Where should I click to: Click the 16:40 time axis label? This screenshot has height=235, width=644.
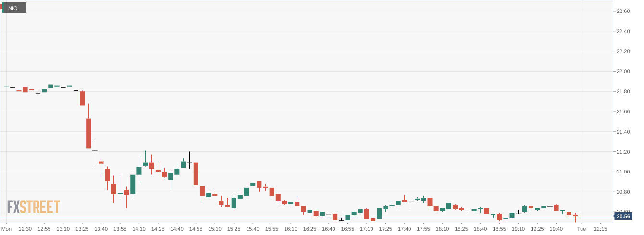click(329, 229)
